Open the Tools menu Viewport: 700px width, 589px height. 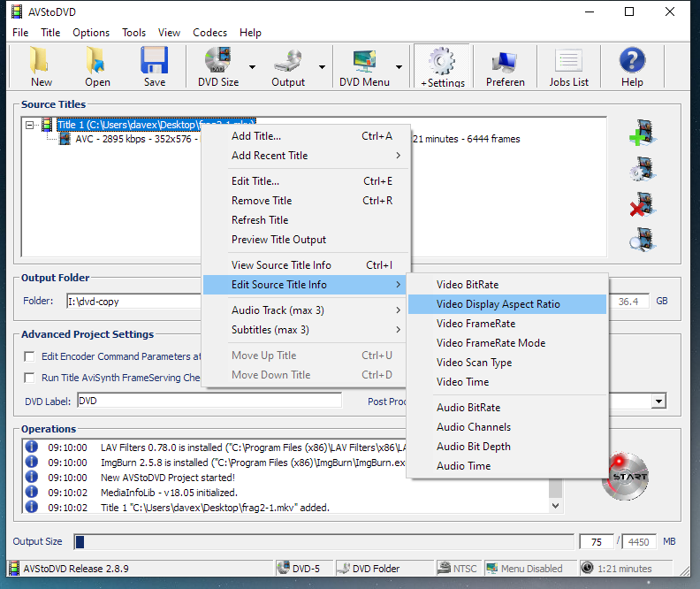pyautogui.click(x=134, y=33)
